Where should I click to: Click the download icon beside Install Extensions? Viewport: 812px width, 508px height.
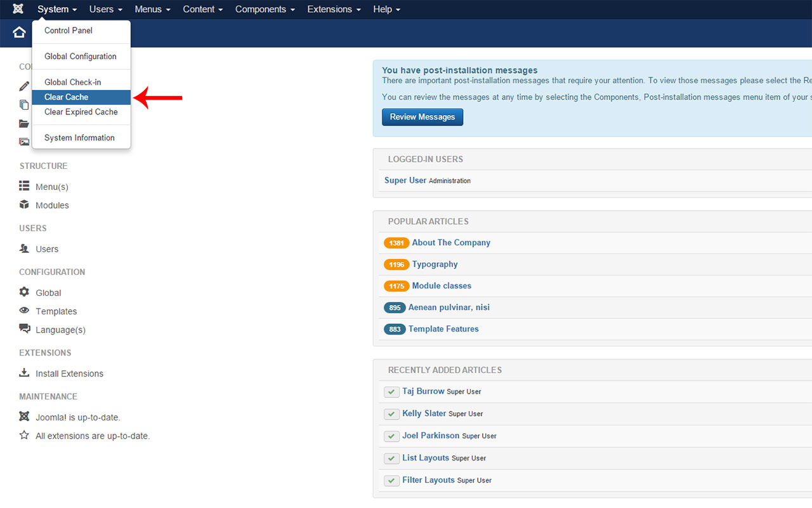pos(24,373)
